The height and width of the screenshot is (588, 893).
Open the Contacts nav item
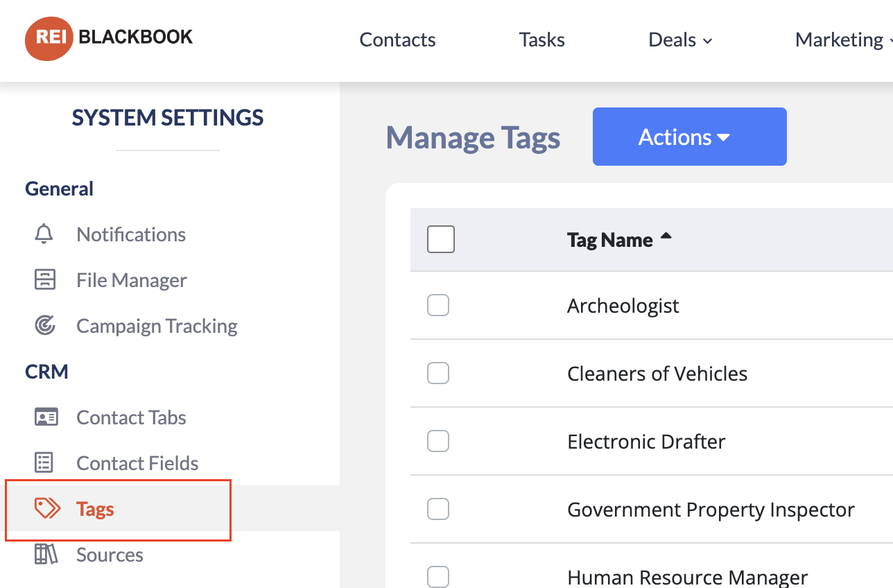pyautogui.click(x=397, y=40)
